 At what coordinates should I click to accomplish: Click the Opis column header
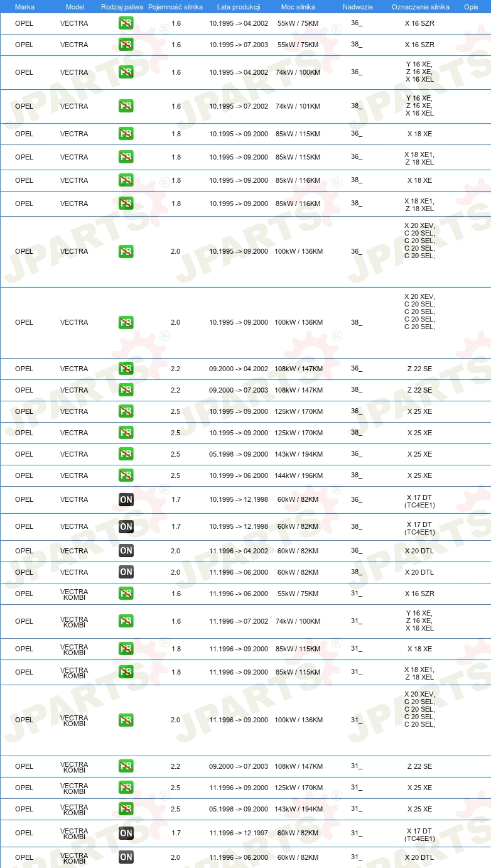[471, 7]
